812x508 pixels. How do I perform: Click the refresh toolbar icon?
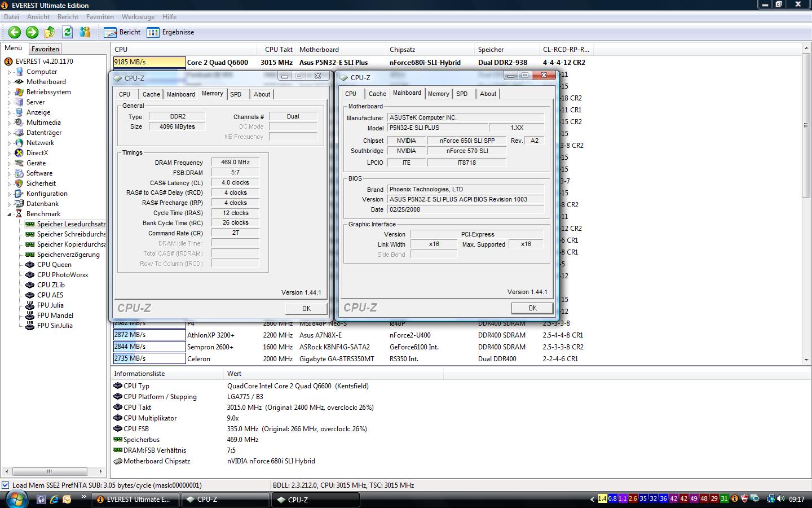68,32
